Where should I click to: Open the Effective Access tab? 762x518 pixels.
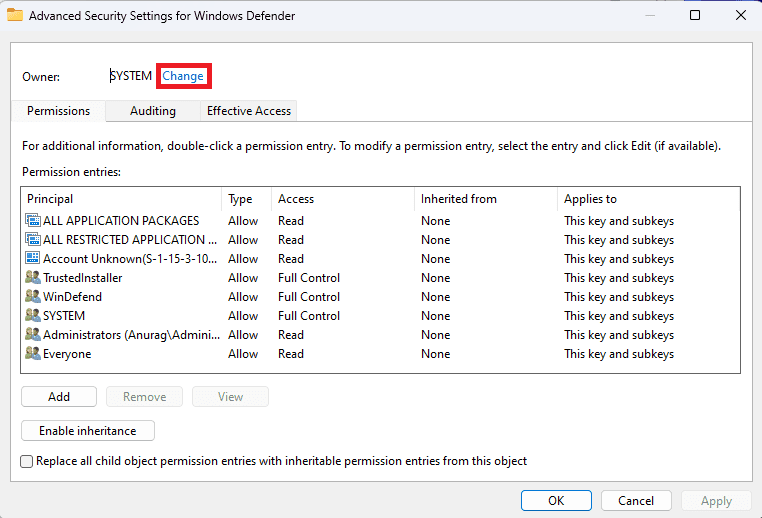(249, 111)
